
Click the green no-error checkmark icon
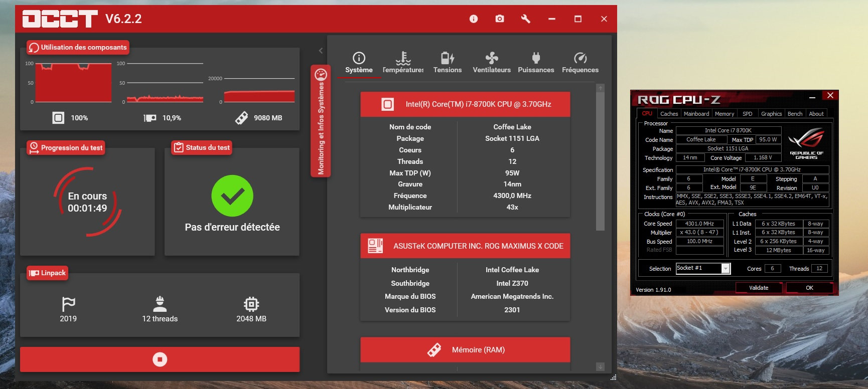[x=232, y=196]
